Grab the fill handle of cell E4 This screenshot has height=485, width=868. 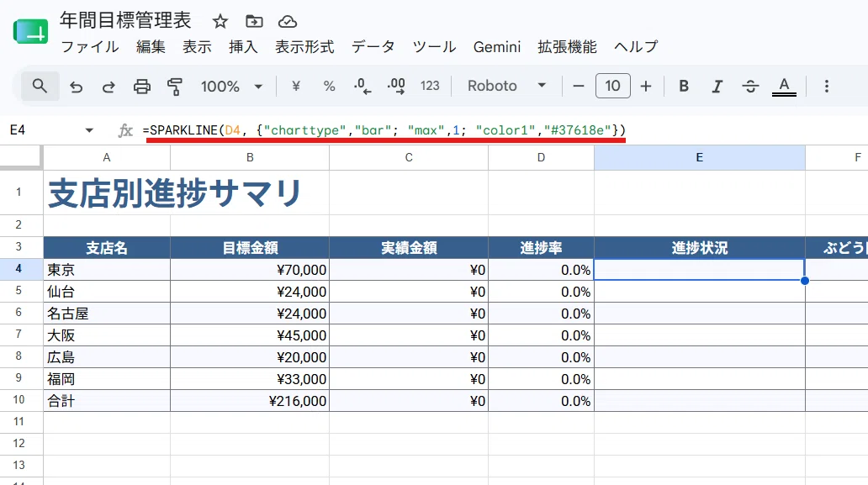tap(805, 281)
